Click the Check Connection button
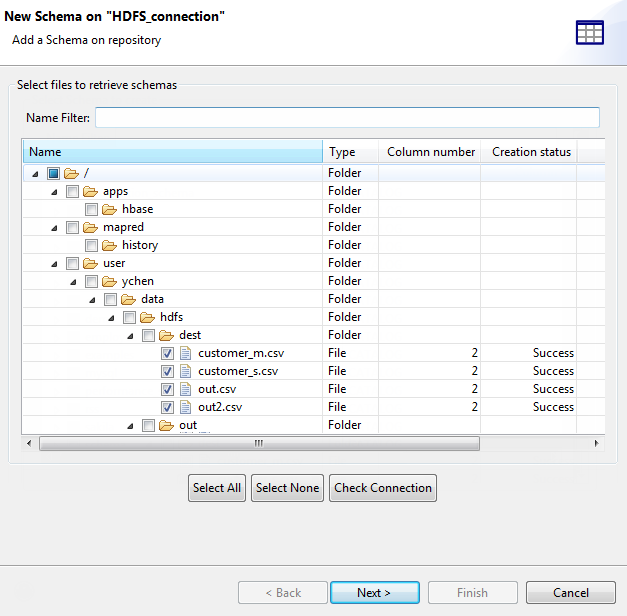 (383, 488)
